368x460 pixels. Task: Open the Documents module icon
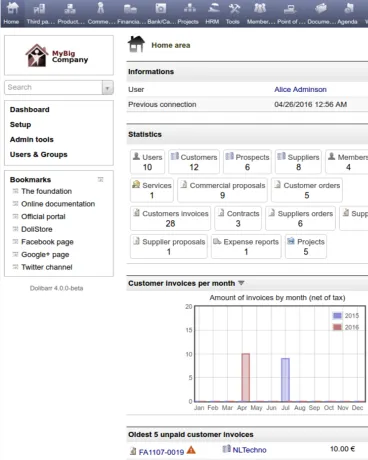(320, 8)
